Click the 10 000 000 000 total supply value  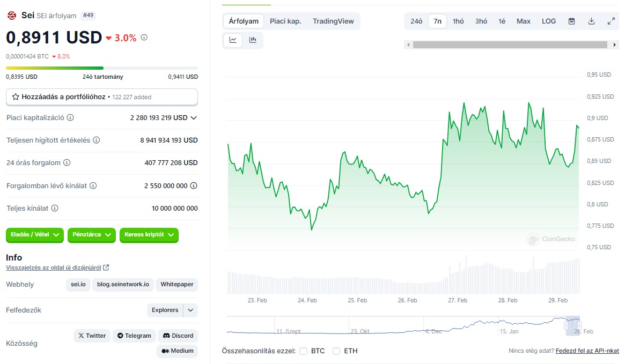click(174, 209)
